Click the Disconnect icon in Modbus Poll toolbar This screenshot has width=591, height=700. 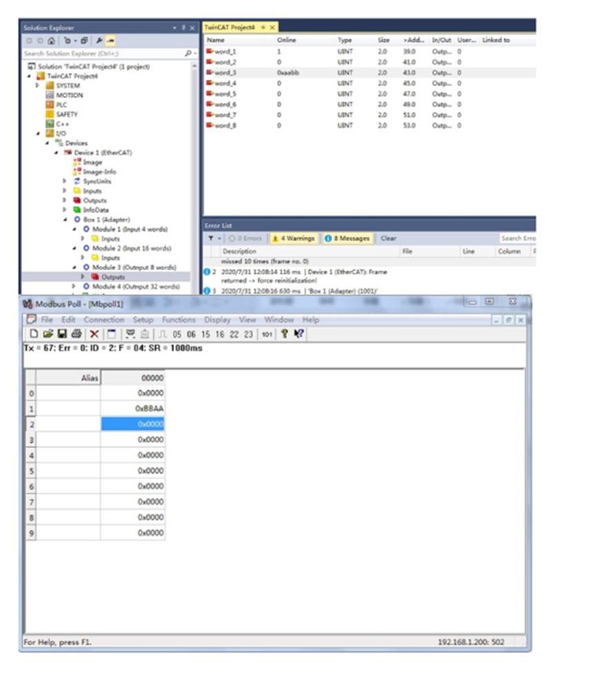click(x=144, y=333)
